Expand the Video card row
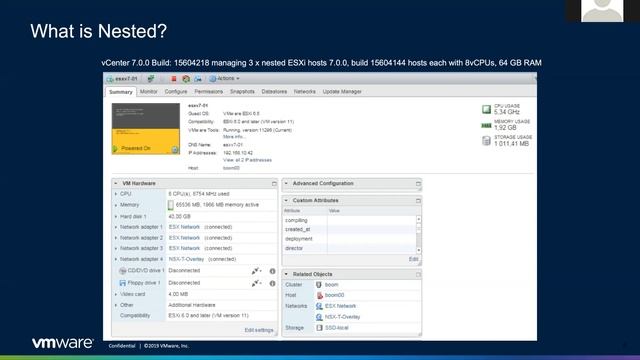640x360 pixels. click(116, 294)
